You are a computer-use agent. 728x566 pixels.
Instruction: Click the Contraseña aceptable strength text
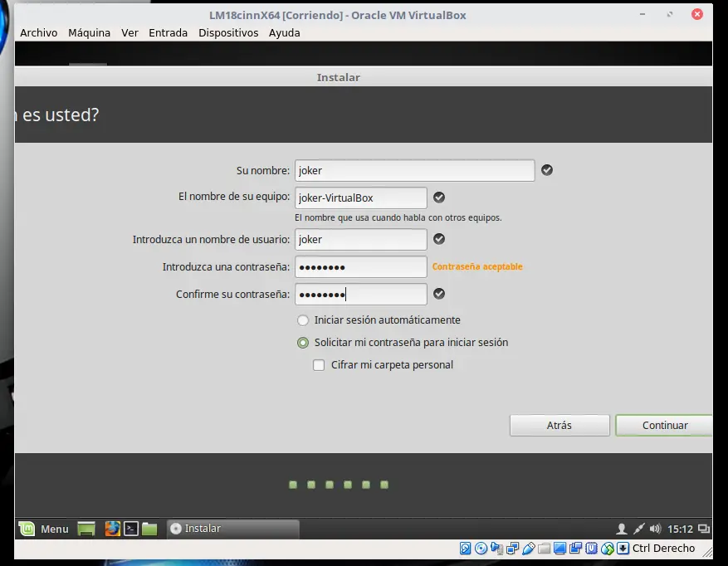[477, 266]
